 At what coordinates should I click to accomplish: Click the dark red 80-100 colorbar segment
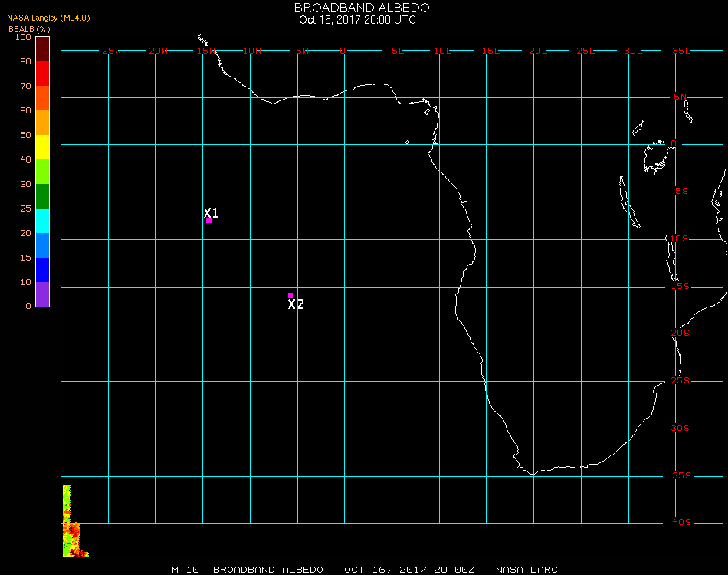coord(42,49)
